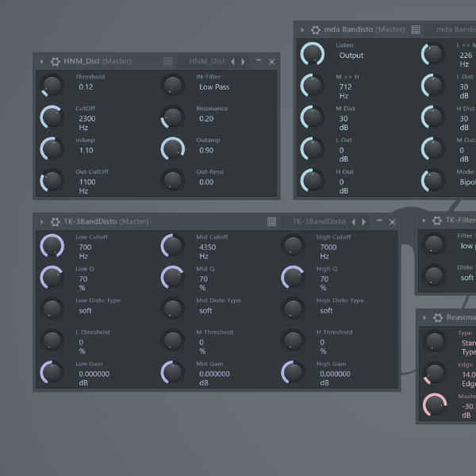Click the Low Cutoff knob
The width and height of the screenshot is (476, 476).
point(52,246)
